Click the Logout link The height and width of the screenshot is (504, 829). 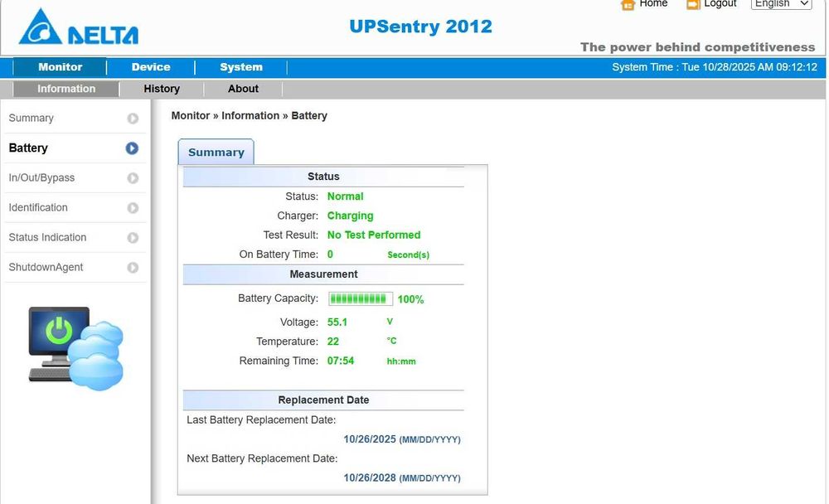[720, 3]
